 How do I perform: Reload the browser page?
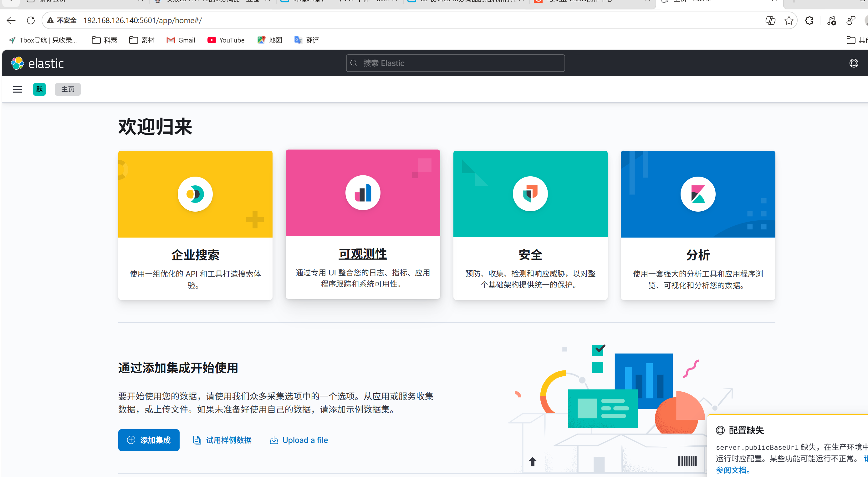coord(31,21)
